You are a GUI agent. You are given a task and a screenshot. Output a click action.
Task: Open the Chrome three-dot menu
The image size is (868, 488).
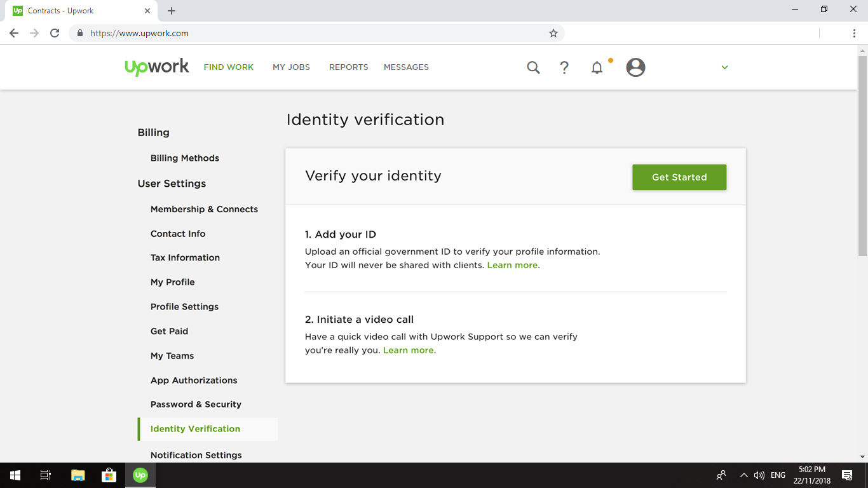point(854,33)
